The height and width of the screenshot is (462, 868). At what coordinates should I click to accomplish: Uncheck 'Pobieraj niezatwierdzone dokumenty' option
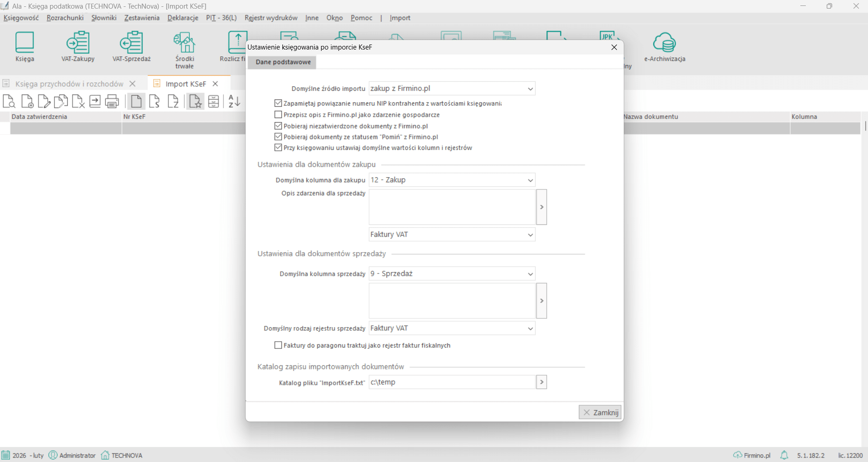tap(278, 126)
